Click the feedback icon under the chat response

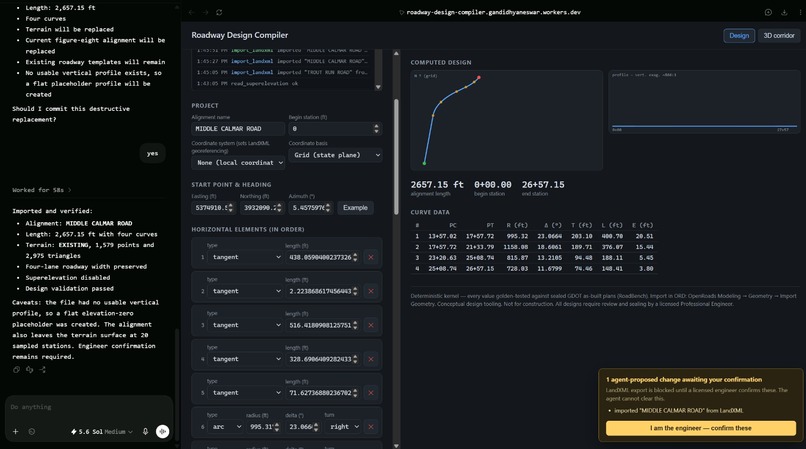29,369
